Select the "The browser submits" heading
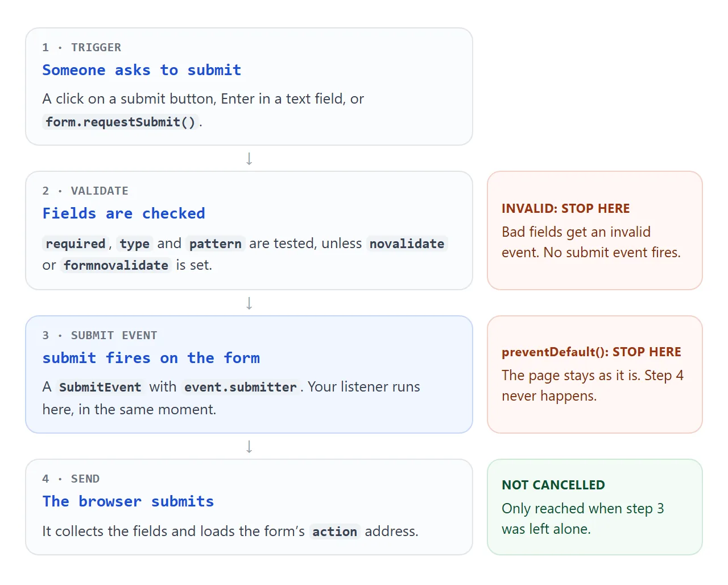The height and width of the screenshot is (585, 728). click(x=128, y=501)
